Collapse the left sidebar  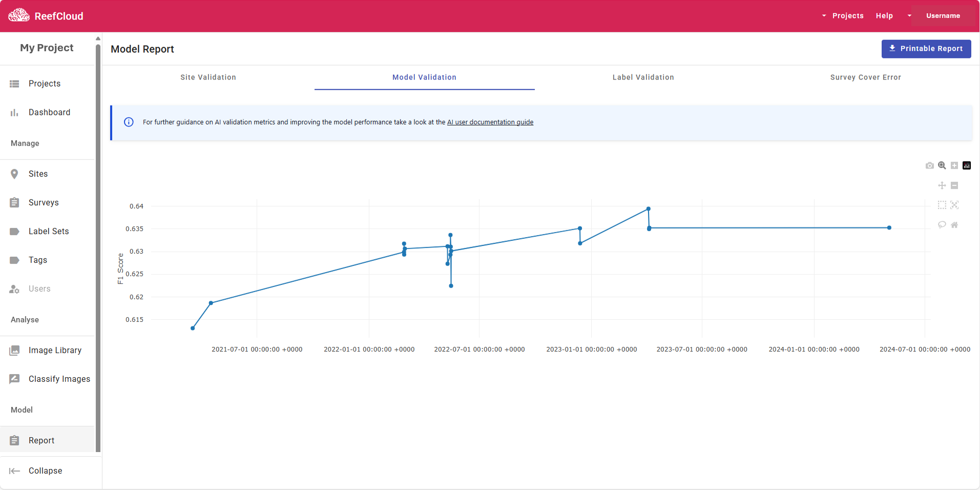(x=45, y=471)
